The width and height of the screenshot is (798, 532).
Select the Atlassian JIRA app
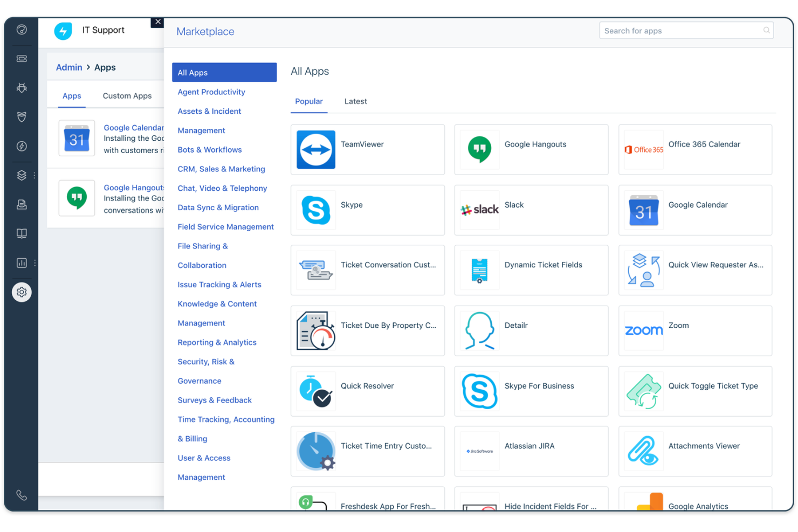click(x=531, y=451)
